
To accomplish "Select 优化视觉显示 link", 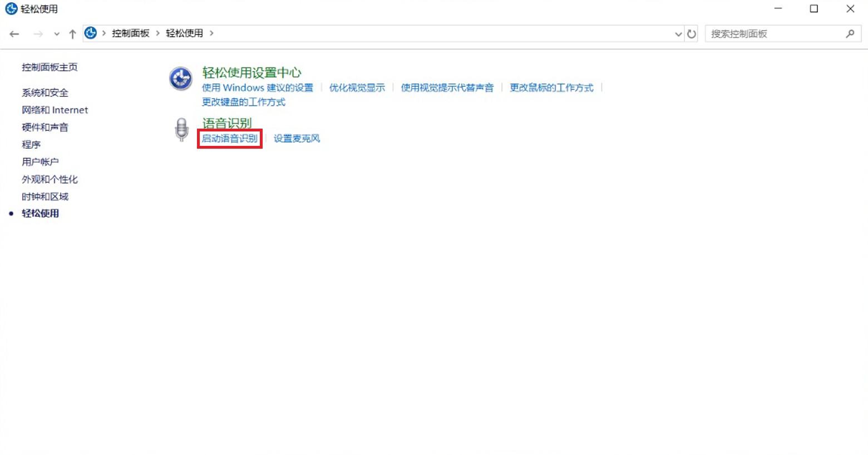I will click(357, 87).
